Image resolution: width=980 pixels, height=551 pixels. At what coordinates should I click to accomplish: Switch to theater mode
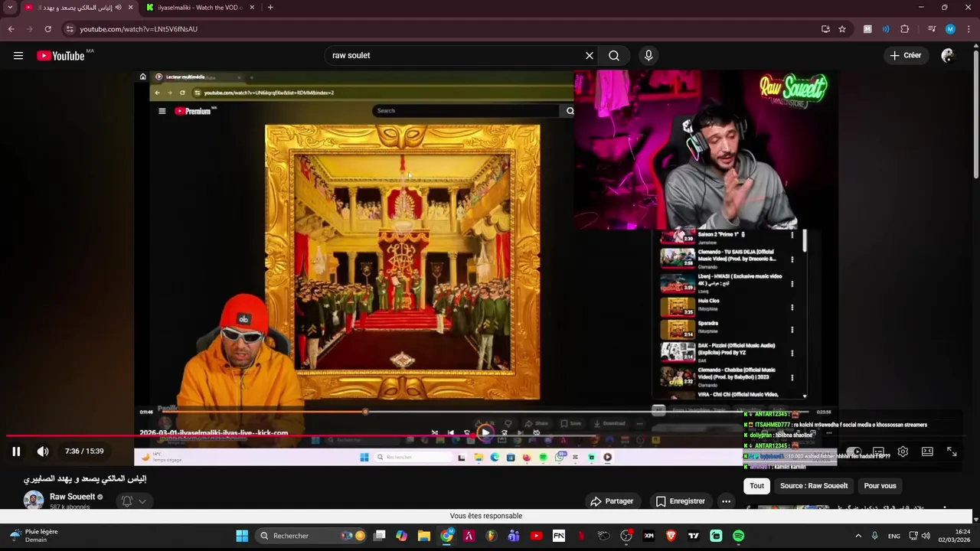927,452
